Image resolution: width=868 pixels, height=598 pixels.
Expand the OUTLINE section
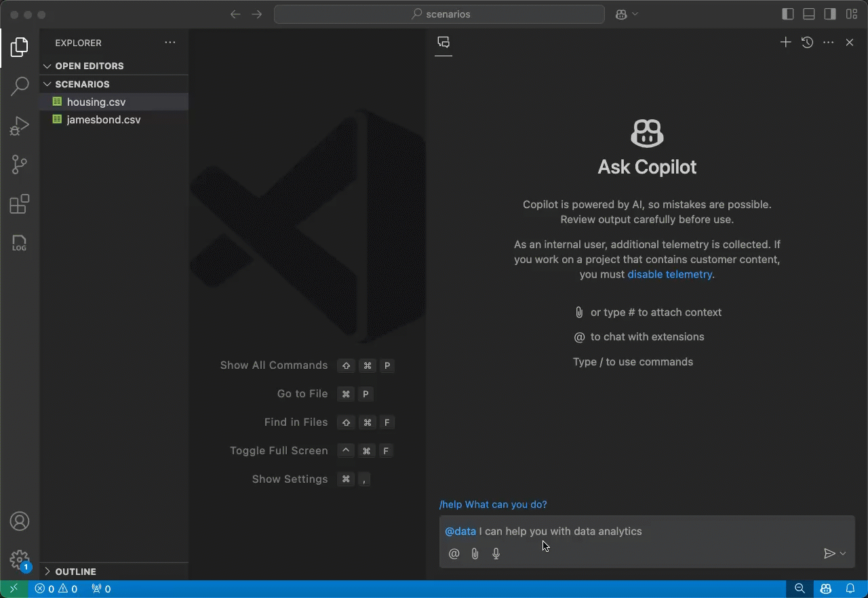tap(114, 572)
